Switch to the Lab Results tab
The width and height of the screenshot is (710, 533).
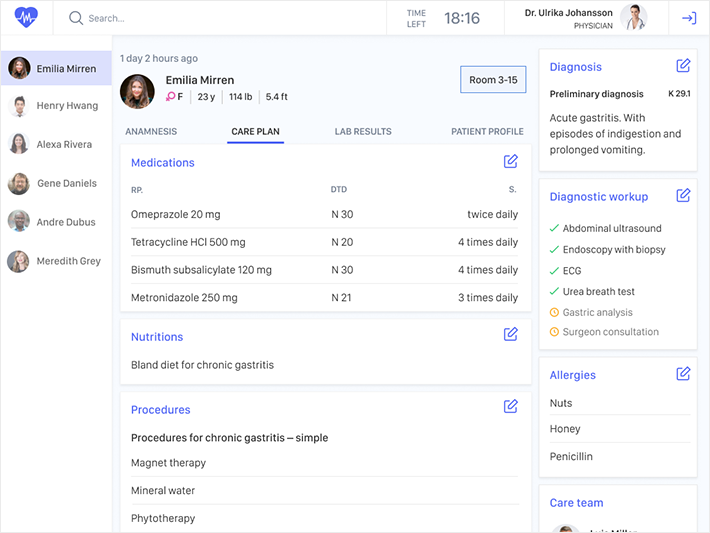(x=363, y=131)
